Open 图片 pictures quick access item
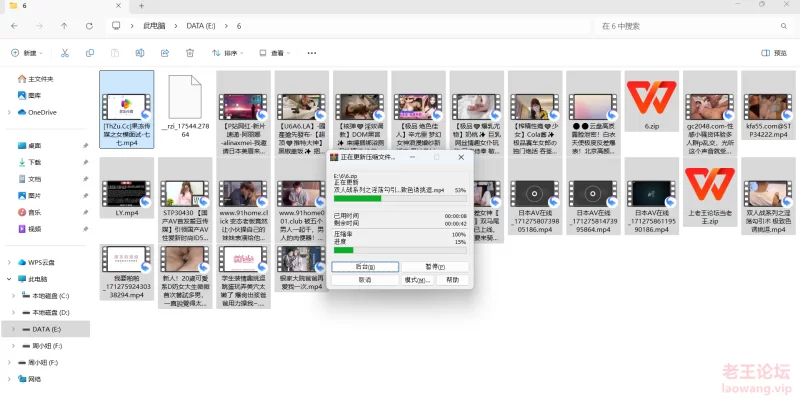 point(30,195)
